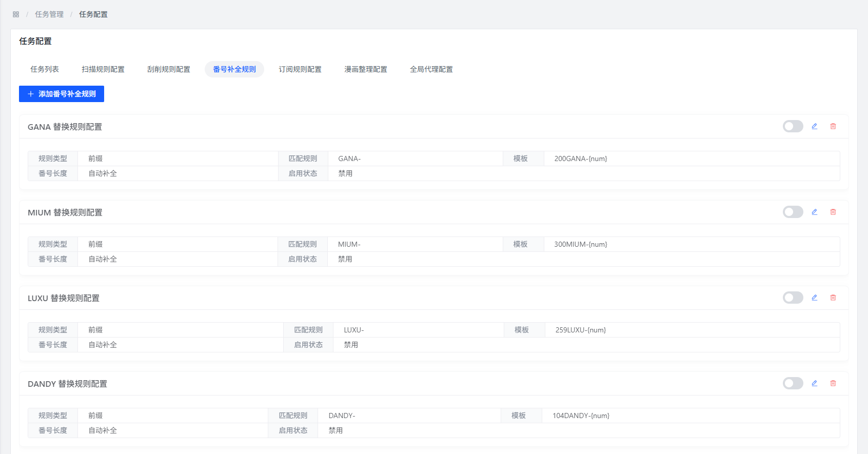
Task: Delete the LUXU replacement rule
Action: [x=833, y=298]
